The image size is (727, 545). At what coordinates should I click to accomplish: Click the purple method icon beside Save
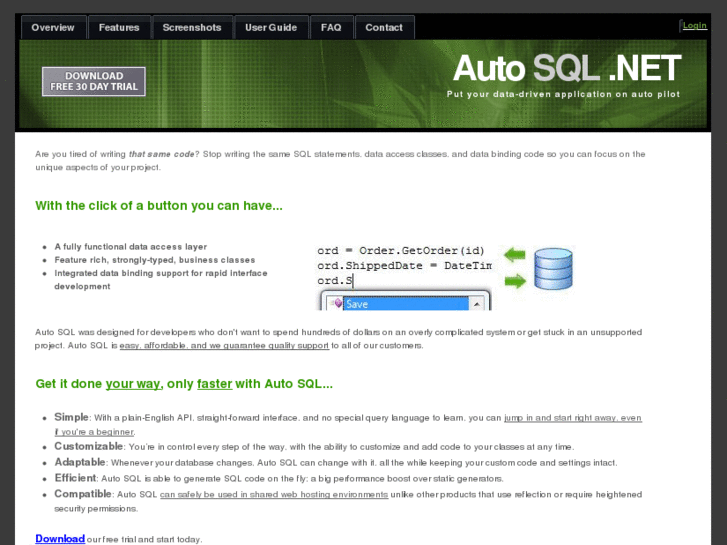coord(337,303)
